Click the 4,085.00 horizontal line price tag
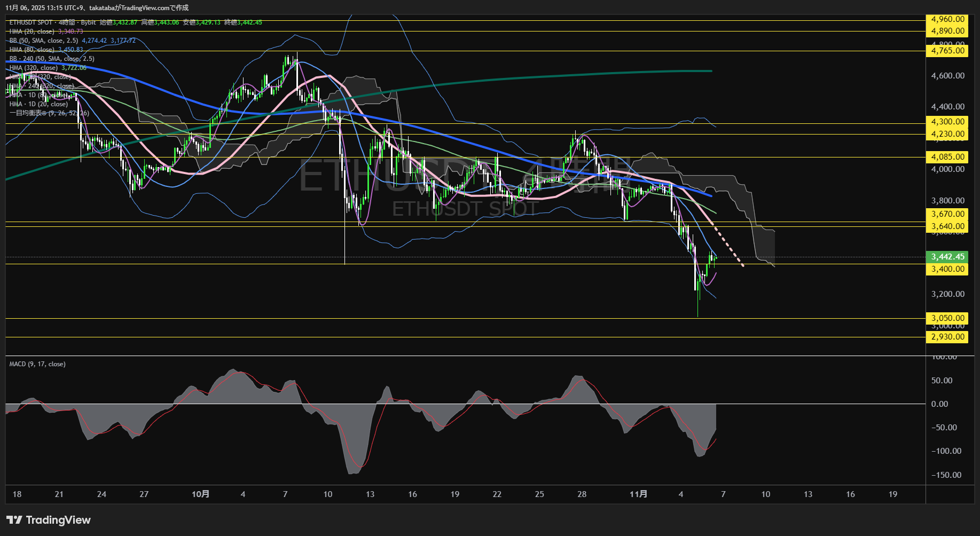The height and width of the screenshot is (536, 980). pyautogui.click(x=947, y=157)
